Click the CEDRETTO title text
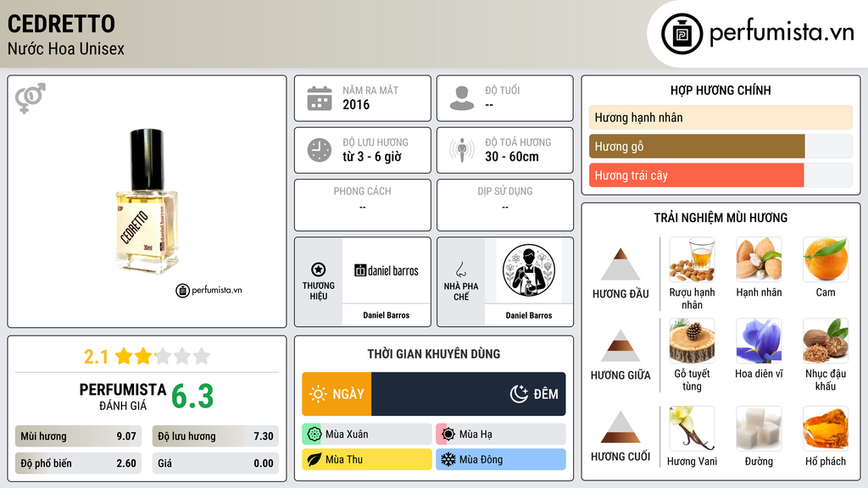The height and width of the screenshot is (488, 868). tap(61, 25)
